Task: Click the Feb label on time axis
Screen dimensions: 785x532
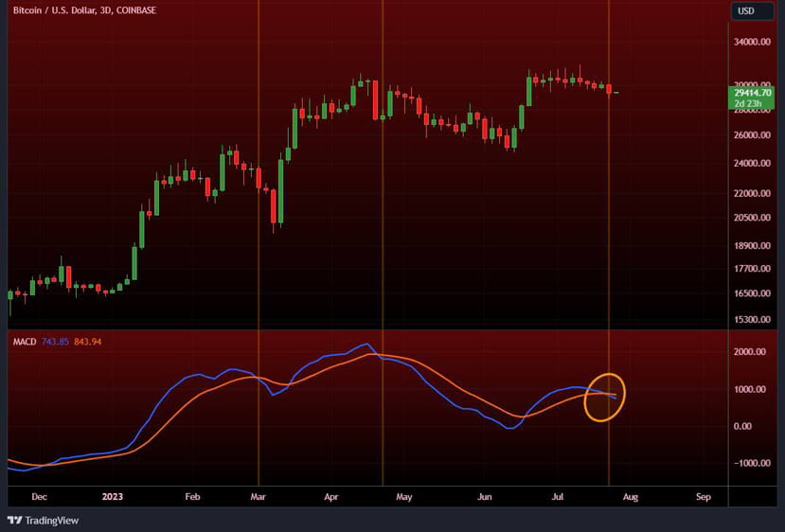Action: [192, 497]
